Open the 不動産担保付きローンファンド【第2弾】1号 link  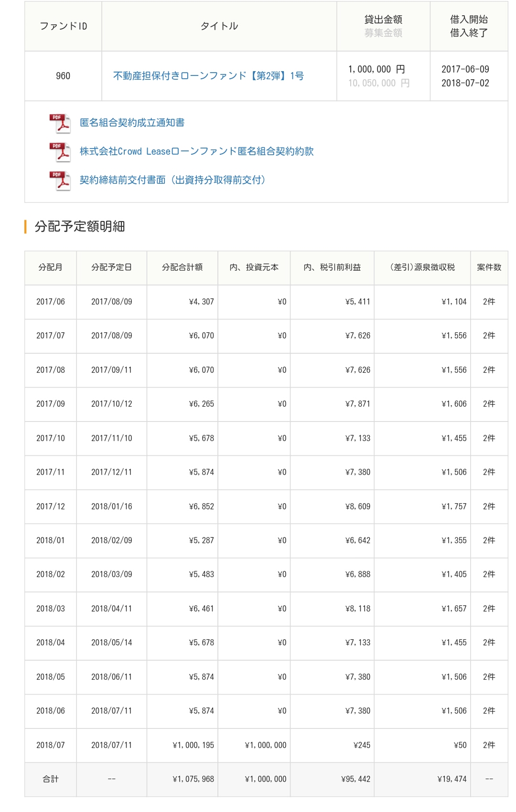[208, 76]
